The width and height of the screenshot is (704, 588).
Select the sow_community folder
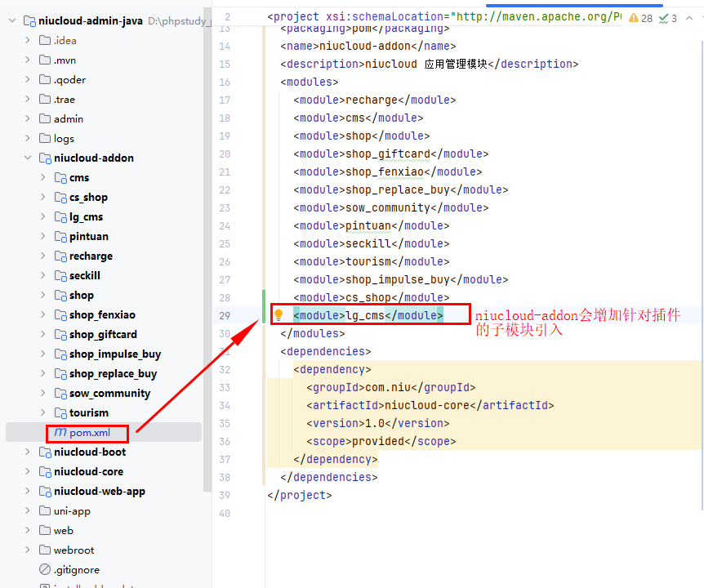[x=109, y=393]
